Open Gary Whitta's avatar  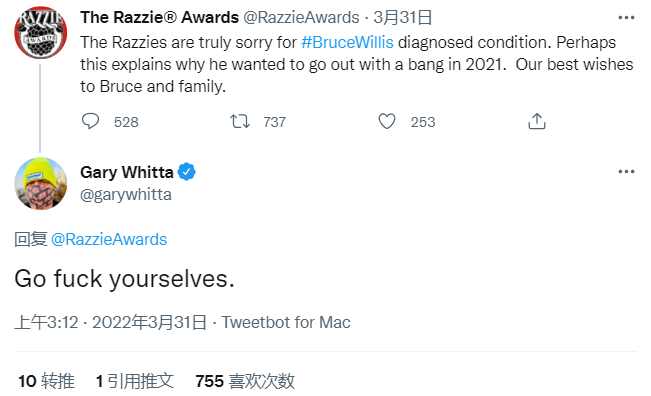point(41,183)
